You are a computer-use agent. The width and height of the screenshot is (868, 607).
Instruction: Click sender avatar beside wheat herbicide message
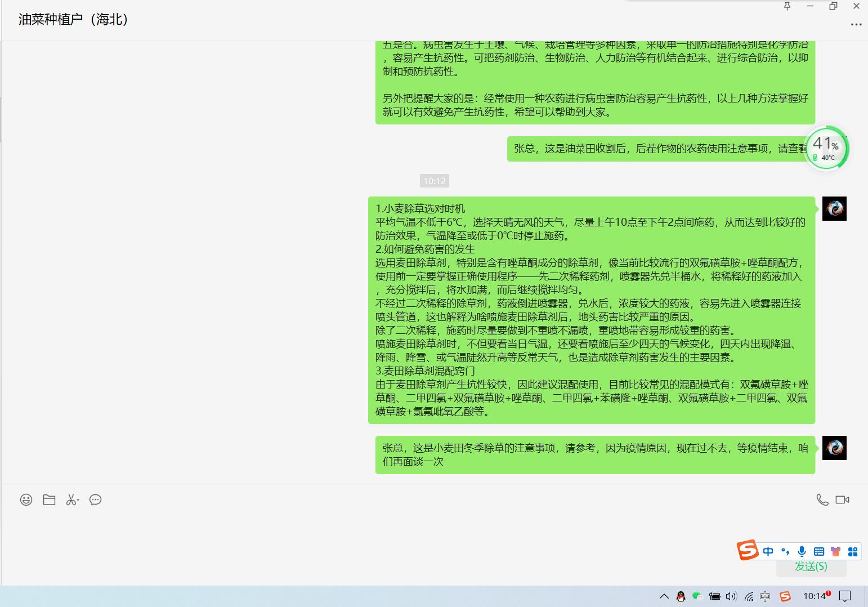tap(834, 208)
